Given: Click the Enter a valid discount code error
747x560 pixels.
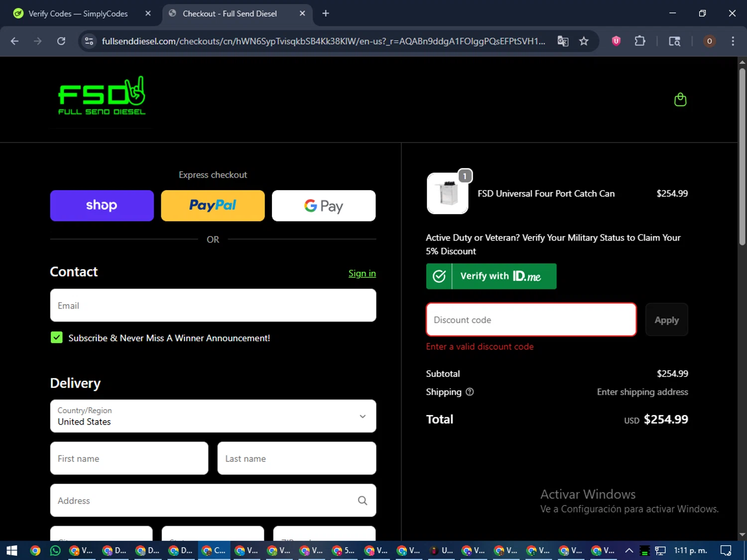Looking at the screenshot, I should point(480,346).
